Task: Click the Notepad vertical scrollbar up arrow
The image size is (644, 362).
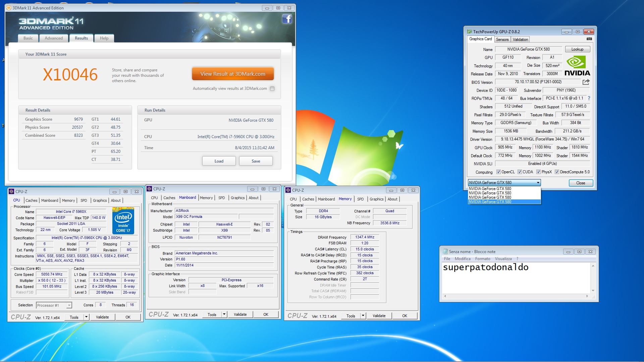Action: (593, 266)
